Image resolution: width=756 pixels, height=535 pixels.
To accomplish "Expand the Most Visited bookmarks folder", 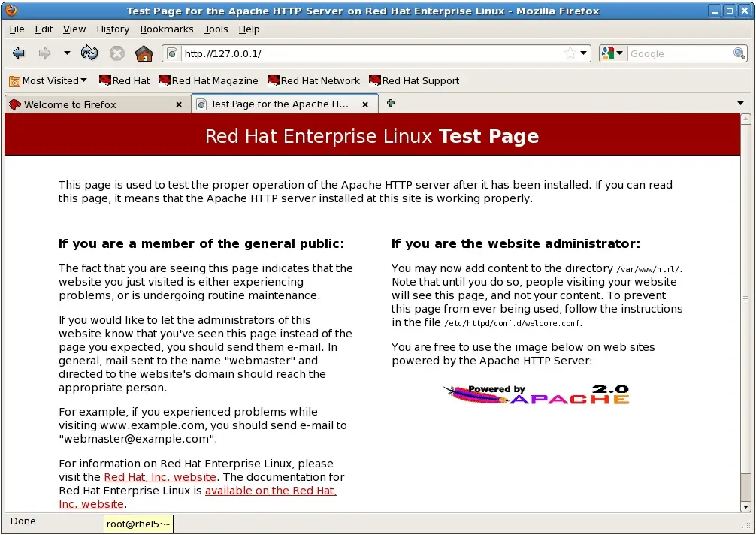I will pos(49,80).
